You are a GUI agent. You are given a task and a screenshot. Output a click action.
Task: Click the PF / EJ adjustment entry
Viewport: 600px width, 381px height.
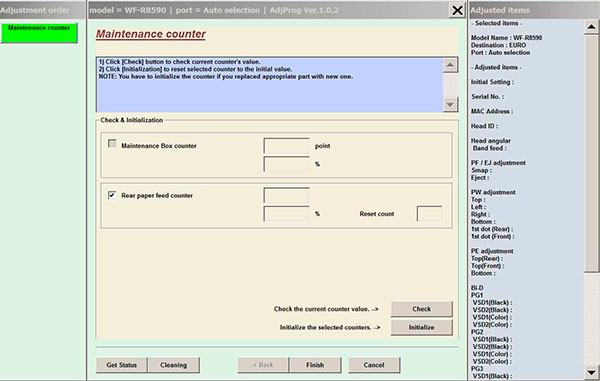(498, 163)
